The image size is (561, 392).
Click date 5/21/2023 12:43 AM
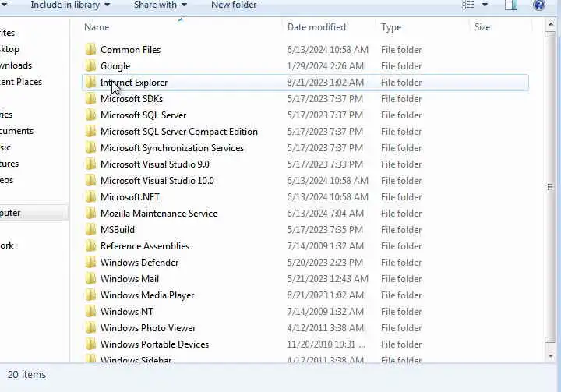[x=327, y=279]
